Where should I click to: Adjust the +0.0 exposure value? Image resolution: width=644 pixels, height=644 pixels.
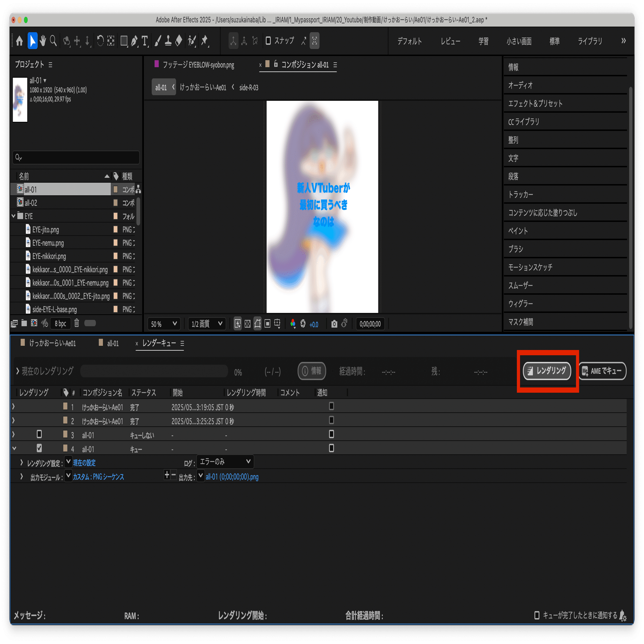(314, 324)
